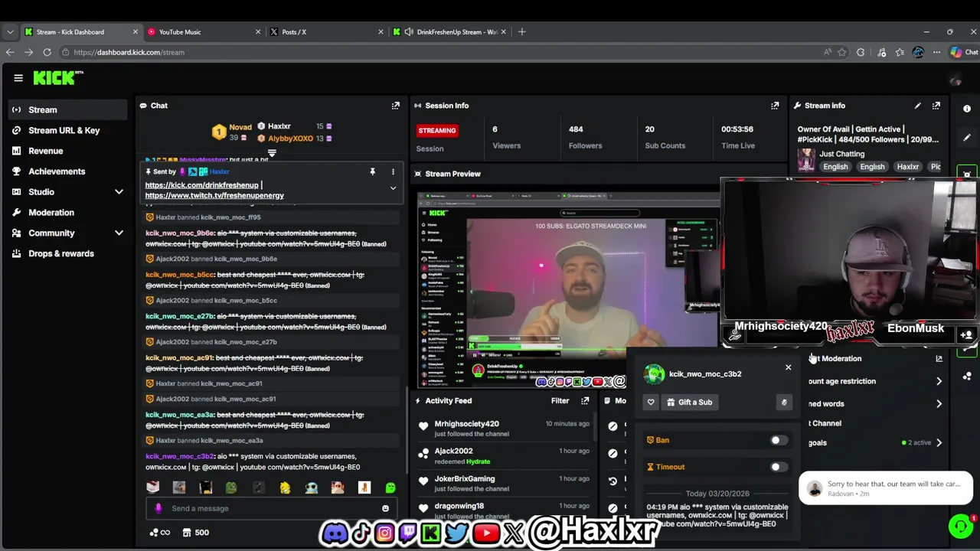980x551 pixels.
Task: Switch to YouTube Music tab
Action: [203, 31]
